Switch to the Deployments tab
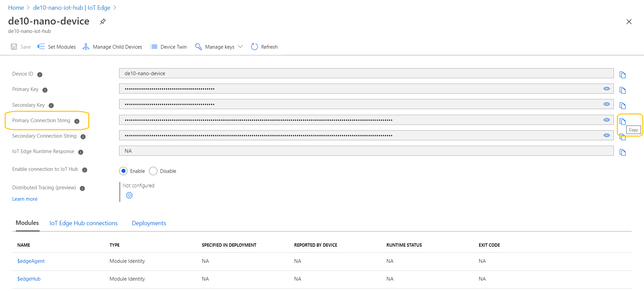644x291 pixels. 149,223
